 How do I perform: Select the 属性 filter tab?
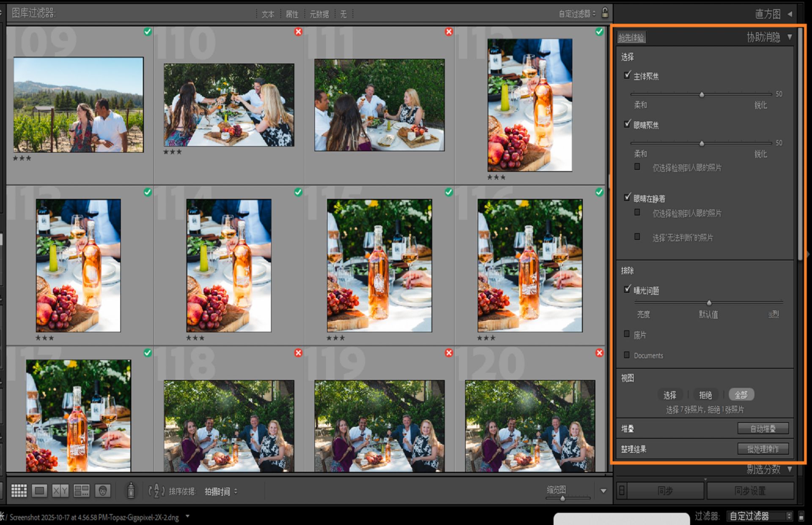click(x=292, y=14)
